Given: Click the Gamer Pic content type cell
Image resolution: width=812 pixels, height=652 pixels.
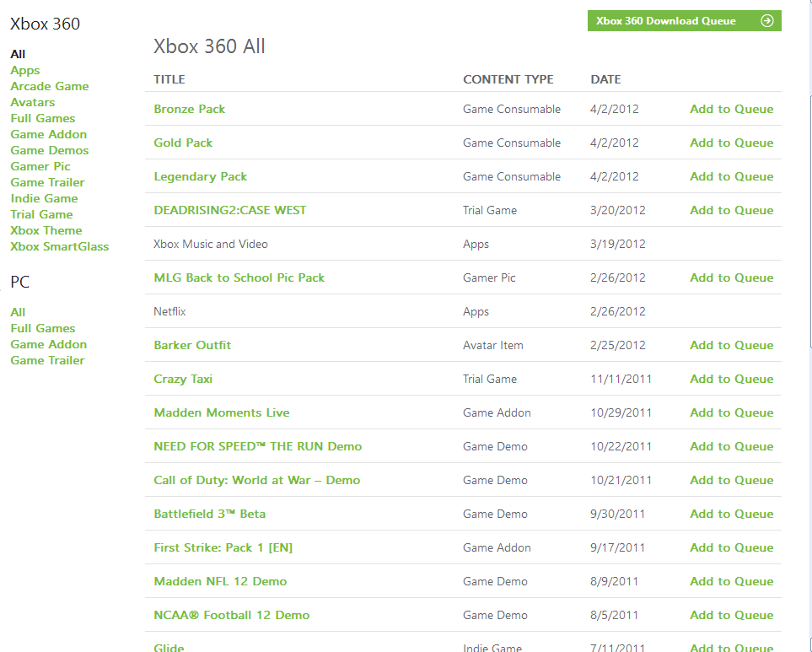Looking at the screenshot, I should 489,278.
